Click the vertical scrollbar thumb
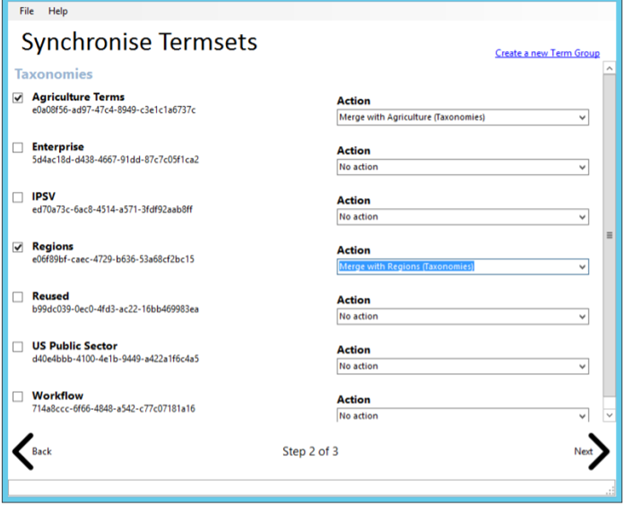Image resolution: width=624 pixels, height=505 pixels. coord(609,235)
